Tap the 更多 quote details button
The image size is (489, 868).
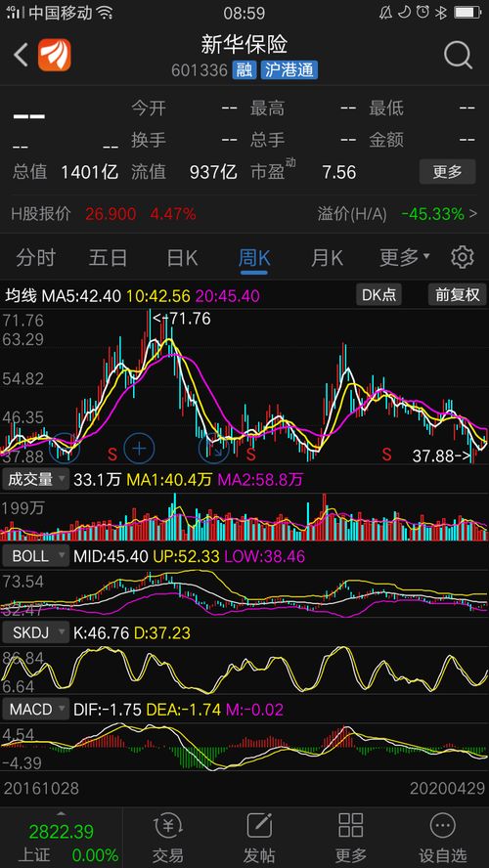447,172
